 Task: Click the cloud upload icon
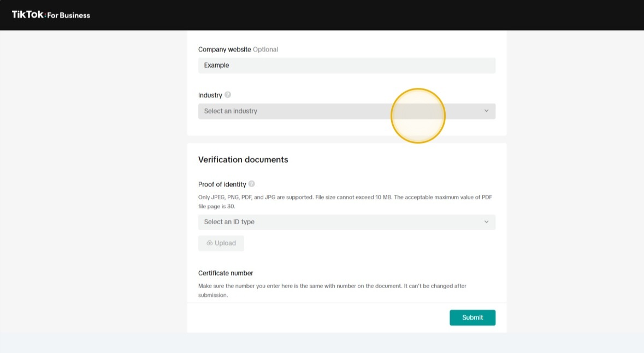pyautogui.click(x=210, y=243)
